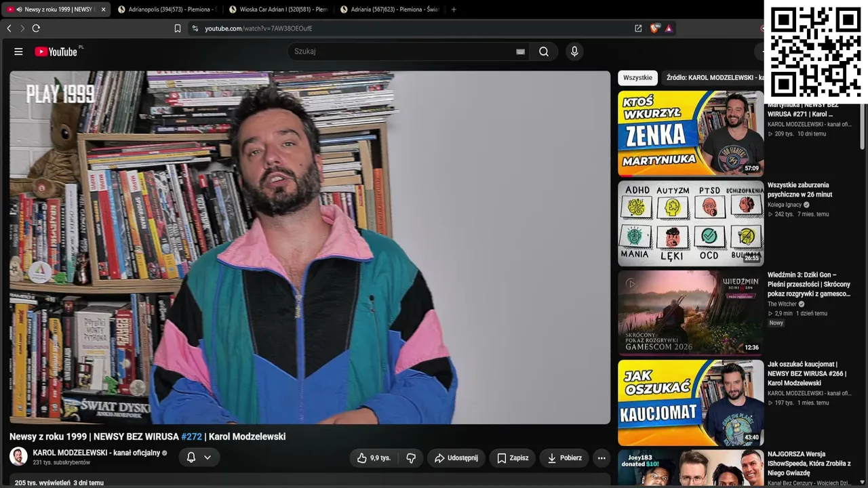Open Brave Shields lion icon
The width and height of the screenshot is (868, 488).
click(x=654, y=28)
